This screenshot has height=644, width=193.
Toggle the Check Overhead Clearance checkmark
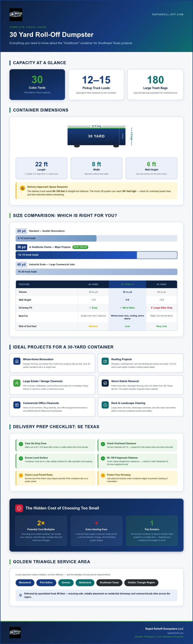(103, 444)
